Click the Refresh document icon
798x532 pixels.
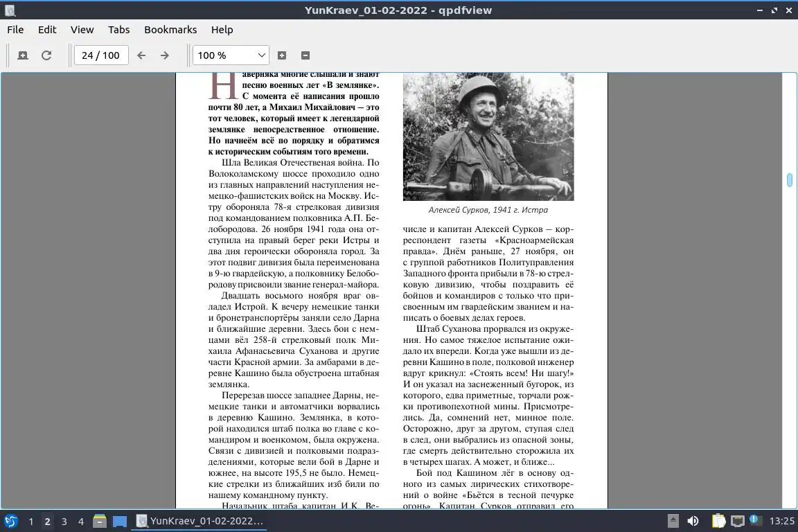pos(46,55)
